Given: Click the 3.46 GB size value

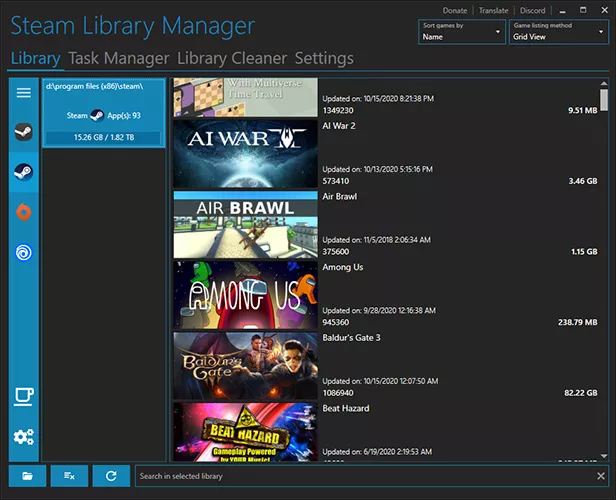Looking at the screenshot, I should pos(583,181).
